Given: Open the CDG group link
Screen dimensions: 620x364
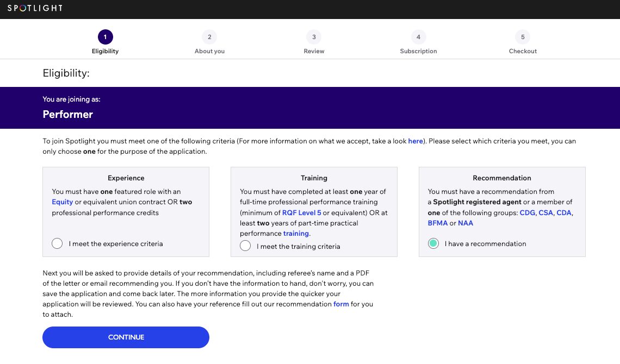Looking at the screenshot, I should pyautogui.click(x=527, y=212).
